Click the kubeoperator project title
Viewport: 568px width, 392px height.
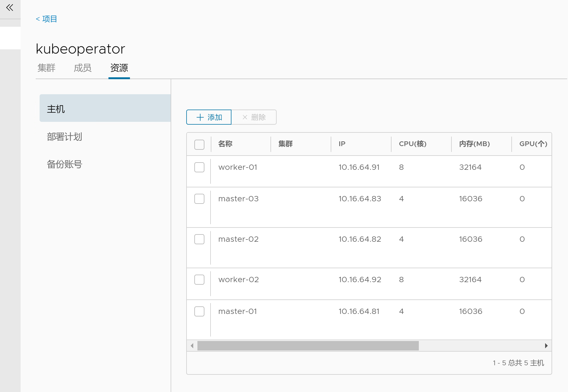(81, 49)
